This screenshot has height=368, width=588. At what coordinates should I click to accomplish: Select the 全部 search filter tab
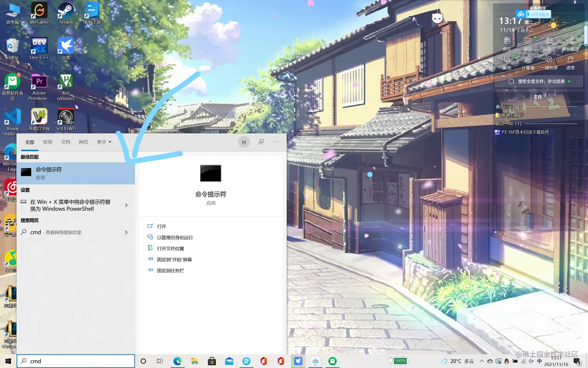(30, 142)
